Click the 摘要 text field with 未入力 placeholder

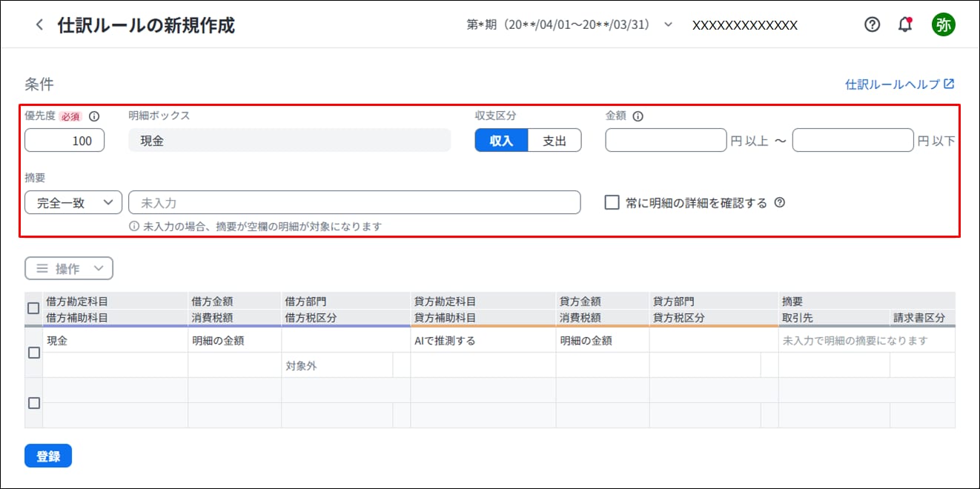click(354, 202)
